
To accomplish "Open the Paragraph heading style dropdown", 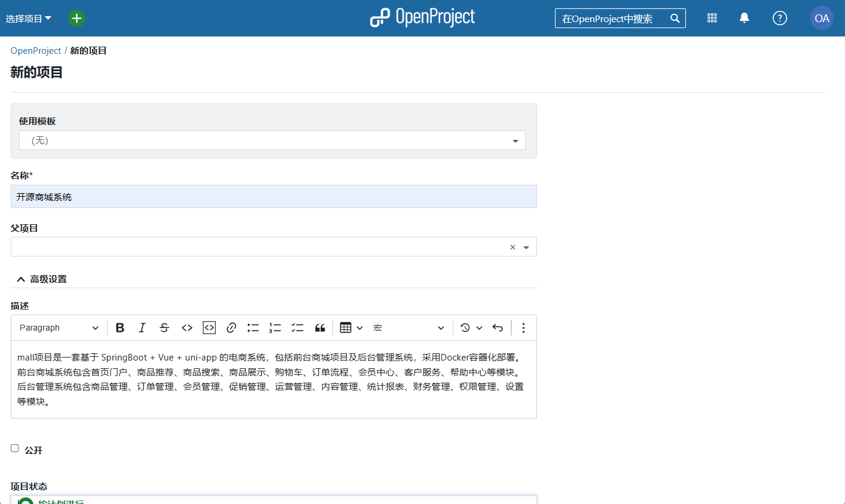I will (59, 328).
